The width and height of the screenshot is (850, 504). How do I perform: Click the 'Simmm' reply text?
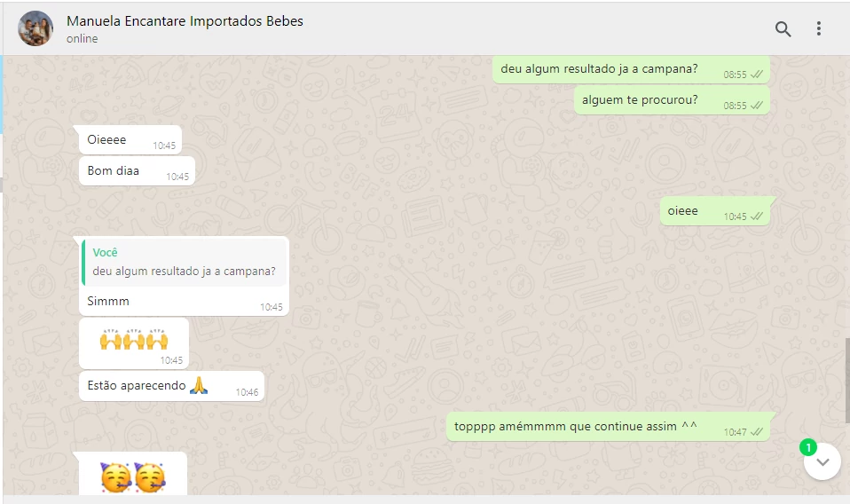(108, 302)
